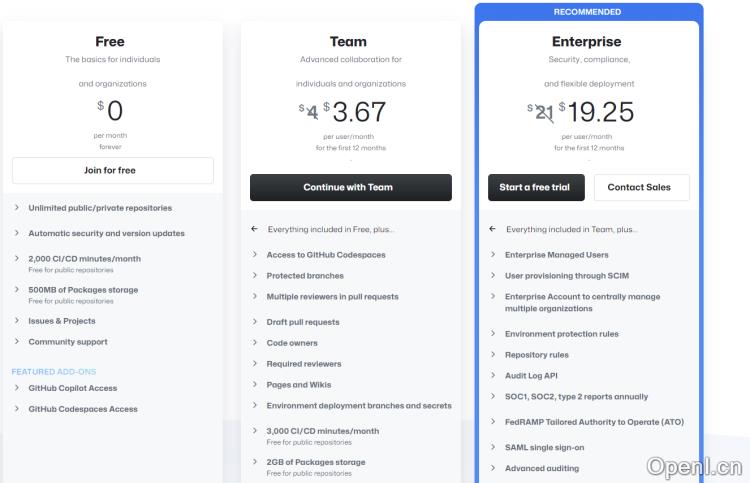
Task: Open GitHub Copilot Access add-on details
Action: 72,388
